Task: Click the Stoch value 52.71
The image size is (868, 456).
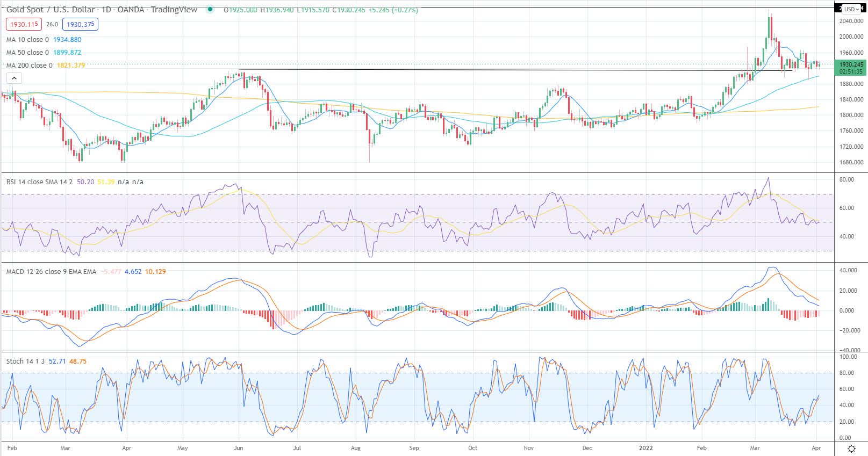Action: 57,361
